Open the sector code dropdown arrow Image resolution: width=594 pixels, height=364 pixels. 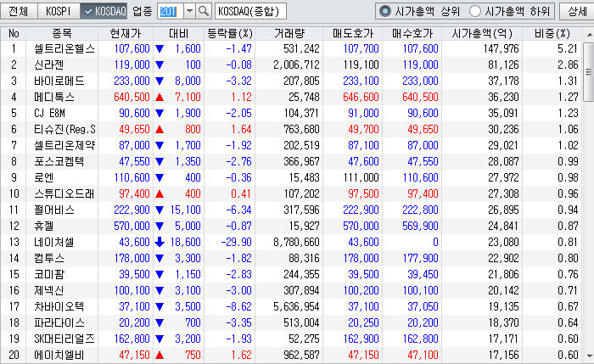coord(189,12)
